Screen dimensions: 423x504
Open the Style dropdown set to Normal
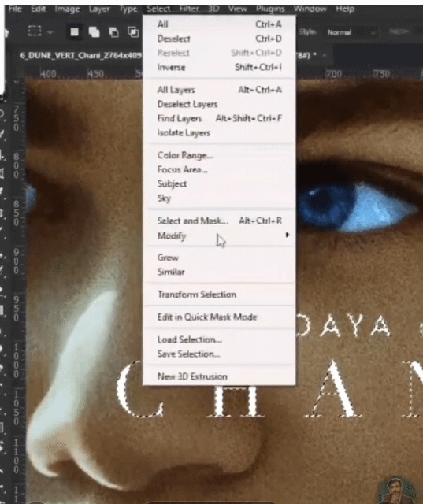pyautogui.click(x=351, y=32)
